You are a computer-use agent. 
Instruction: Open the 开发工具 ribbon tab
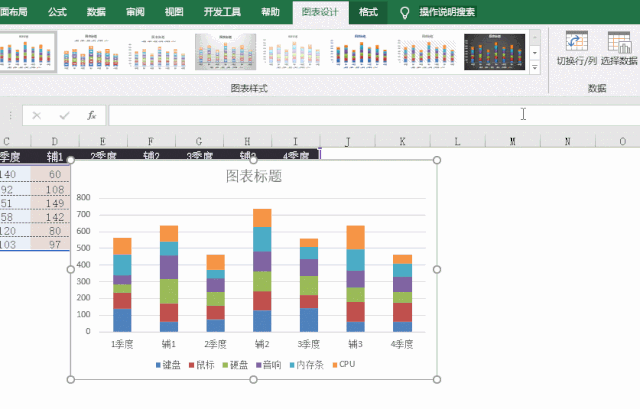[222, 12]
